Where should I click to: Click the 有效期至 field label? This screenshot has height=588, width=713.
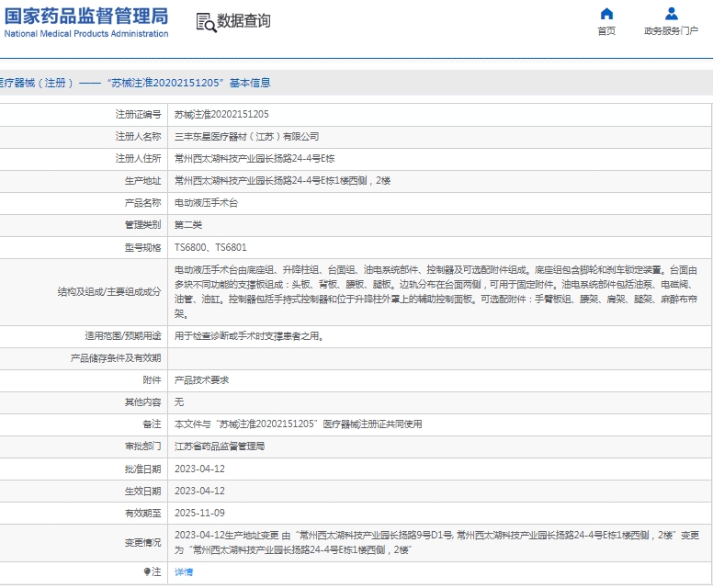click(142, 514)
